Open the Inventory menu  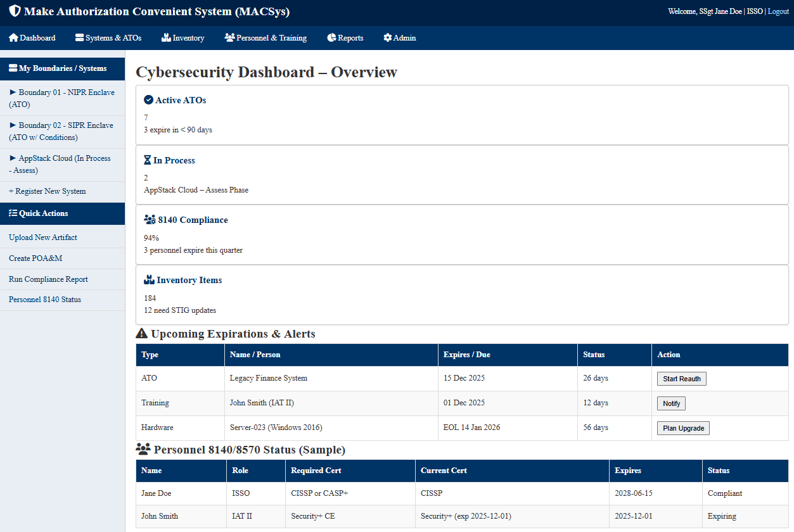[x=182, y=38]
